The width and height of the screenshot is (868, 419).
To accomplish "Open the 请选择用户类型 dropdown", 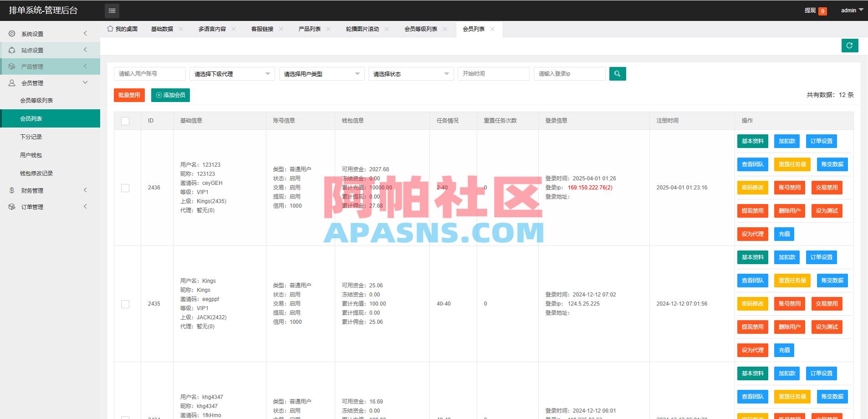I will (x=322, y=73).
